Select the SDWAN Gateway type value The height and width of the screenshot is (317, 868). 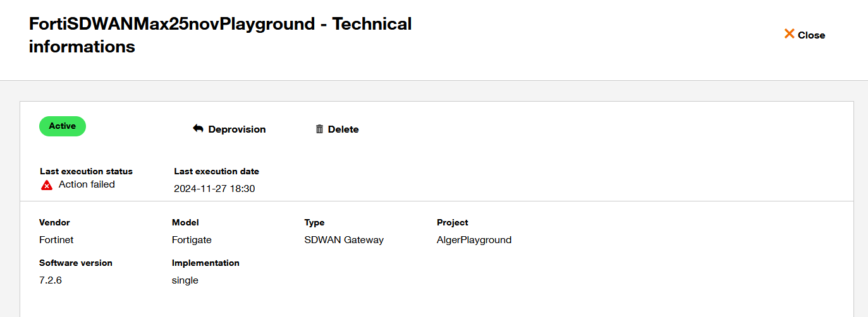344,240
